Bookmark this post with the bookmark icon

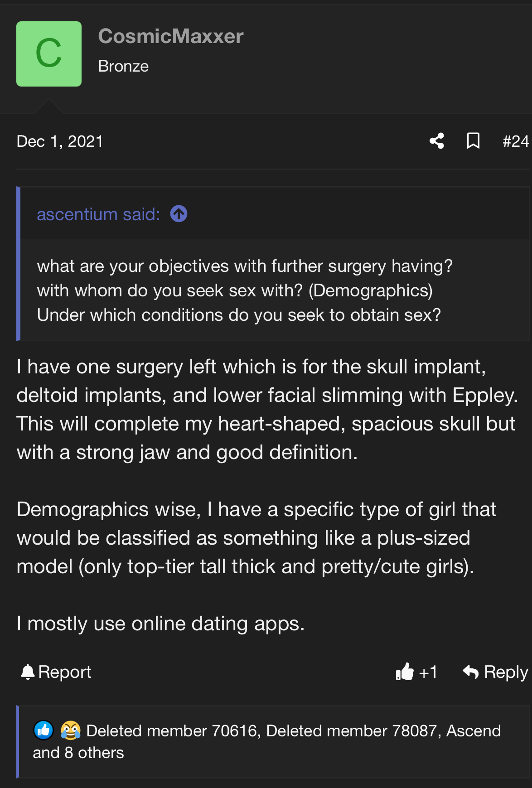click(x=473, y=141)
